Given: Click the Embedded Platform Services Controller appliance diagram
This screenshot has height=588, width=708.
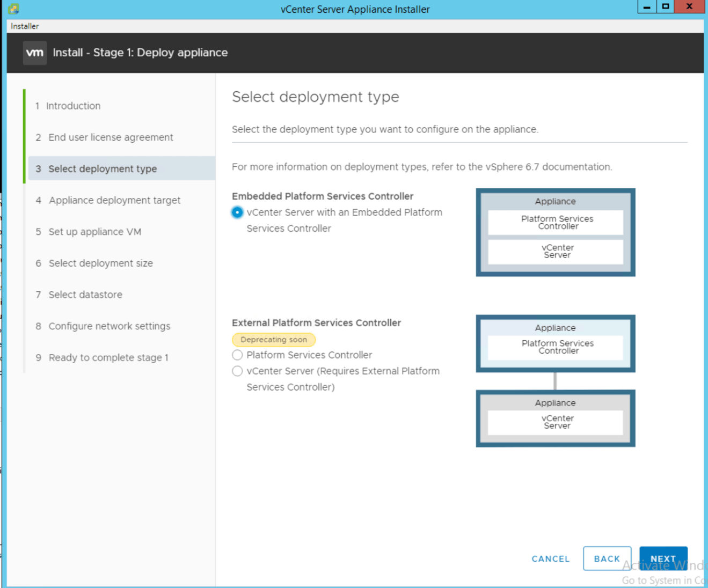Looking at the screenshot, I should pos(555,232).
